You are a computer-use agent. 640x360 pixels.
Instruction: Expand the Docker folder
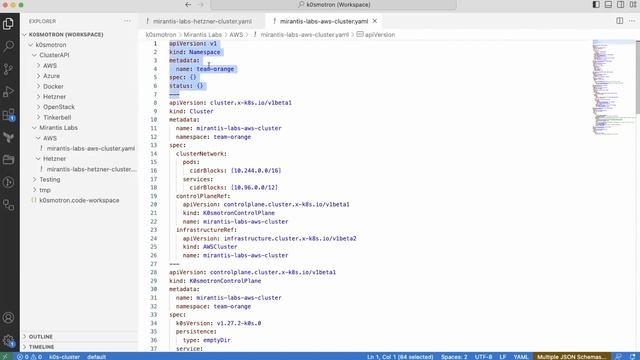coord(53,87)
